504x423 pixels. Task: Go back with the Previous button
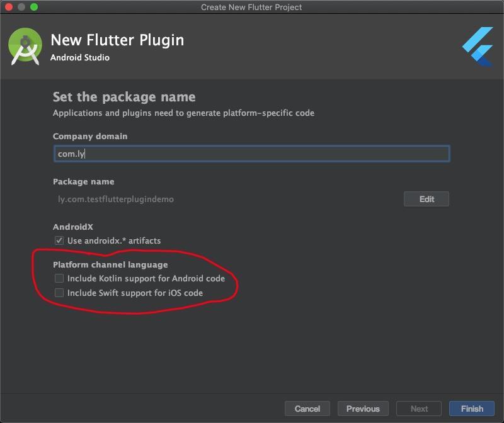pos(363,409)
